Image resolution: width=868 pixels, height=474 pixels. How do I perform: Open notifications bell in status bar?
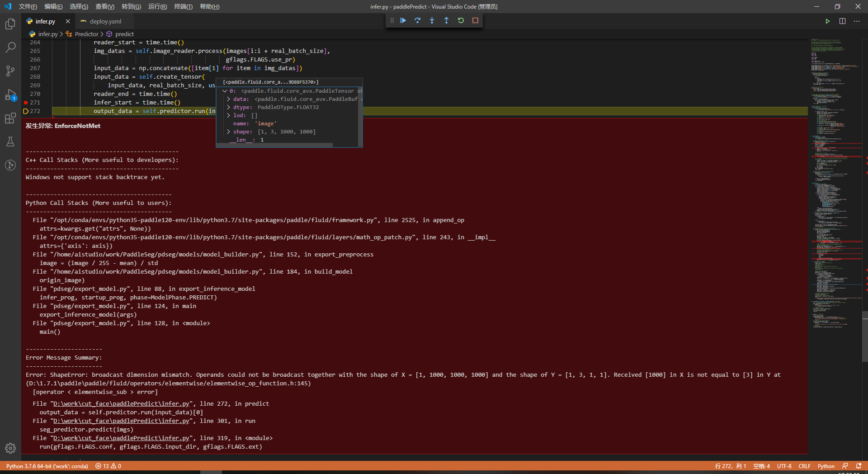pyautogui.click(x=859, y=466)
